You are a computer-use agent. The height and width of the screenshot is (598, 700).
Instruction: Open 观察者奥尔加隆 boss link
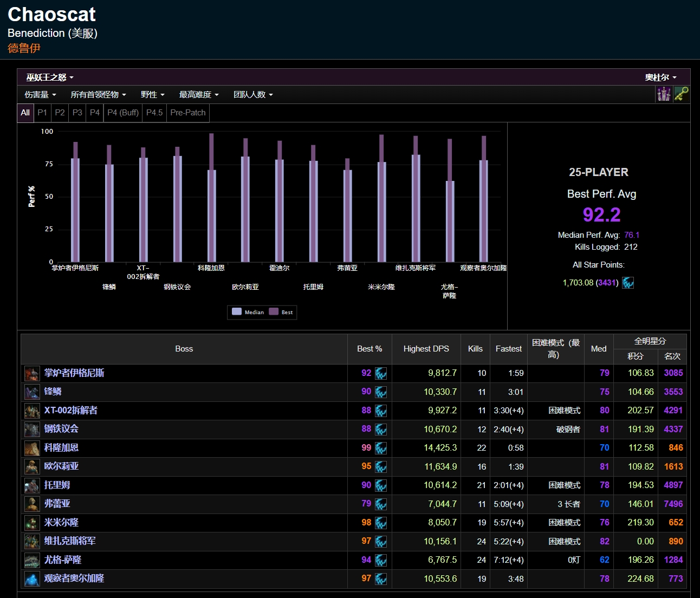74,578
